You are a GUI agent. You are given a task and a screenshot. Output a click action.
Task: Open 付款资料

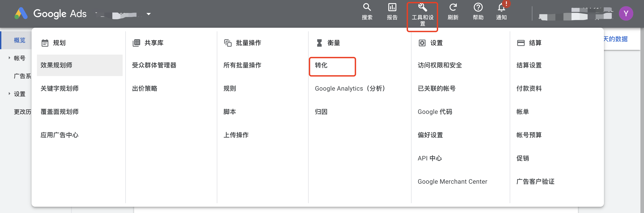[529, 89]
